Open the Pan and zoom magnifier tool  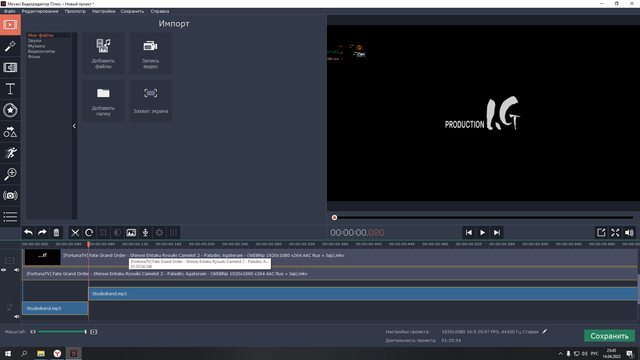(x=10, y=174)
